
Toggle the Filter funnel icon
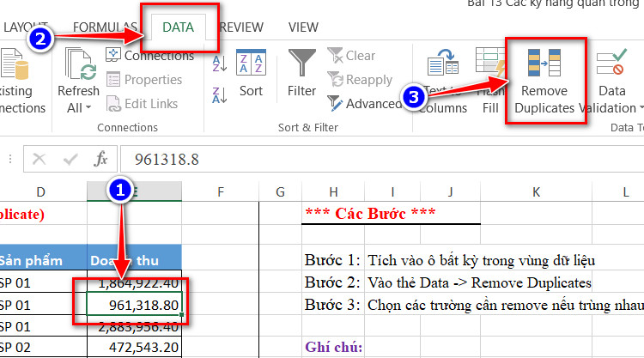click(x=302, y=63)
